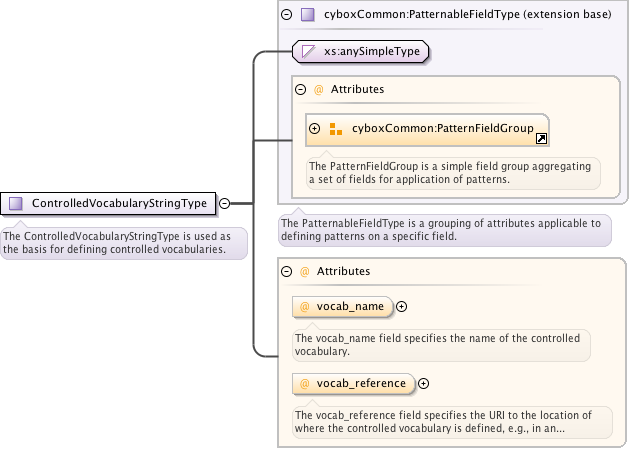This screenshot has height=449, width=630.
Task: Collapse the upper Attributes section
Action: click(x=301, y=89)
